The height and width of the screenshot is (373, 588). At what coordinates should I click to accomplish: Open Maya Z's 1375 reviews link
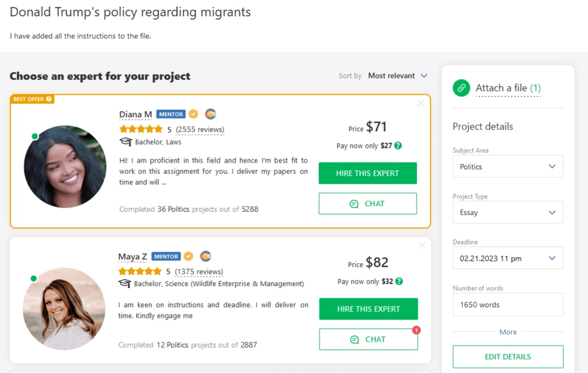click(199, 271)
